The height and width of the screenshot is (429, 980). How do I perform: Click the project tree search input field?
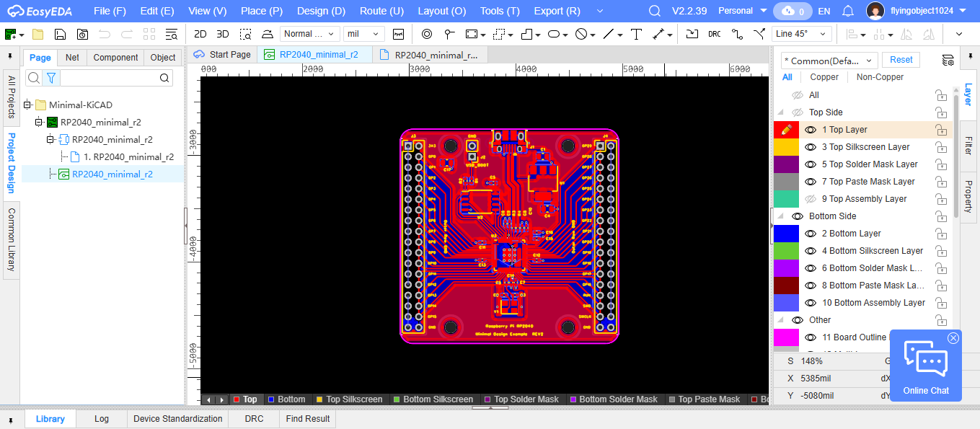point(108,78)
